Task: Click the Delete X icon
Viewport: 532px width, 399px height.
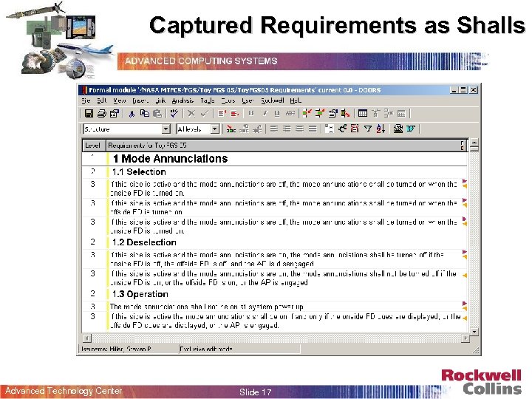Action: 191,113
